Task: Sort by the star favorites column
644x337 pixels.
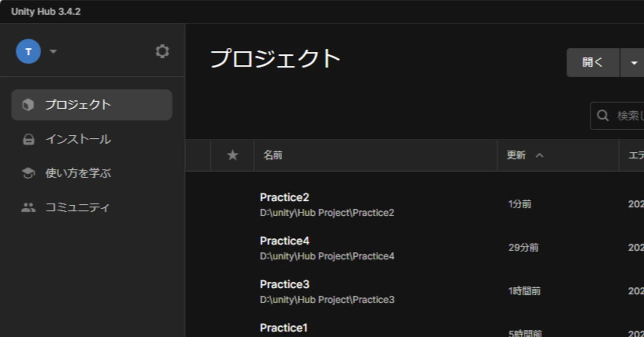Action: pos(232,155)
